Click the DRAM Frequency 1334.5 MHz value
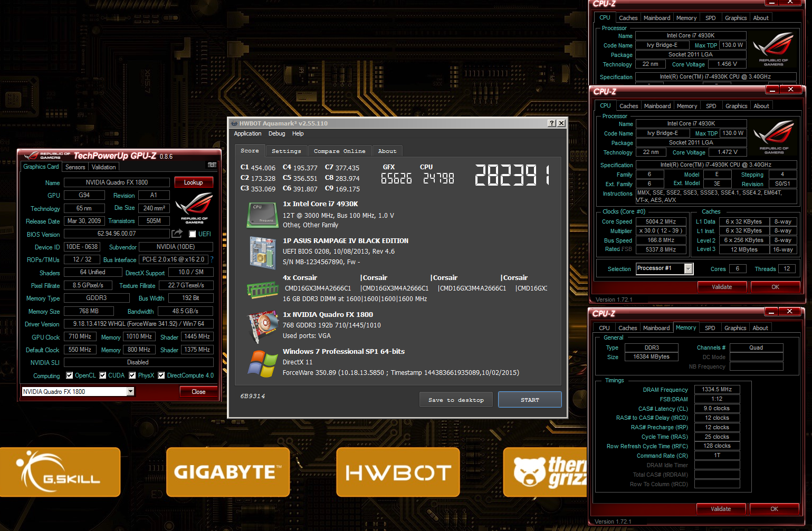812x531 pixels. [x=717, y=390]
